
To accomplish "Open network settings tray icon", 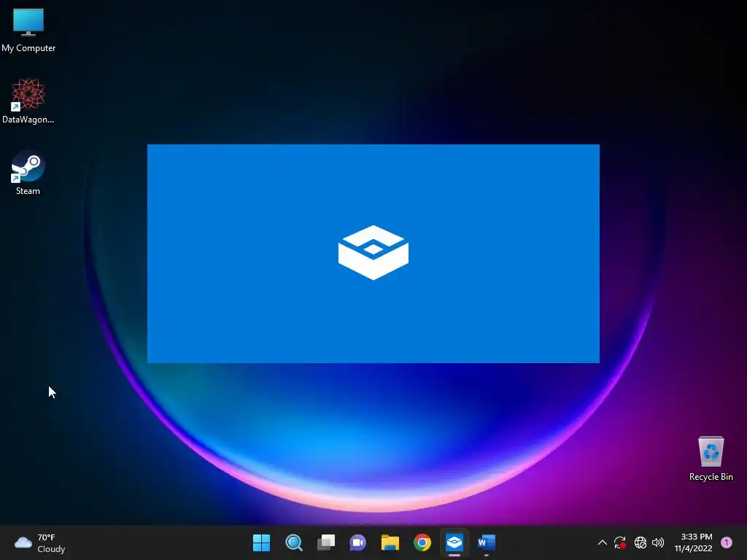I will (x=640, y=542).
